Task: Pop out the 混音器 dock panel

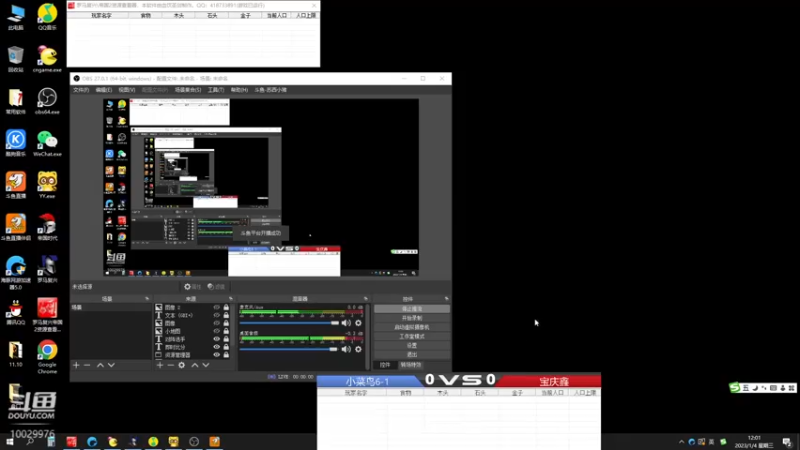Action: click(365, 299)
